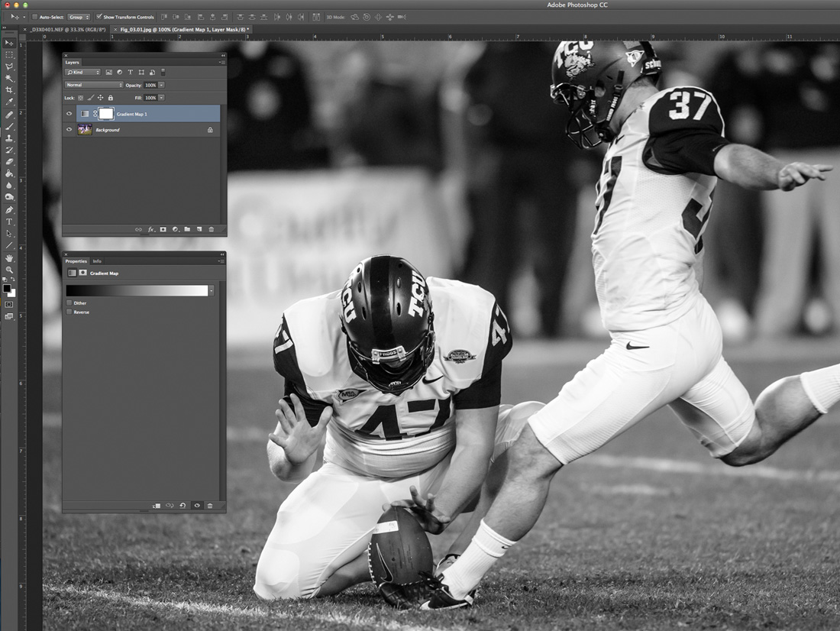Select the History Brush tool

click(x=9, y=150)
